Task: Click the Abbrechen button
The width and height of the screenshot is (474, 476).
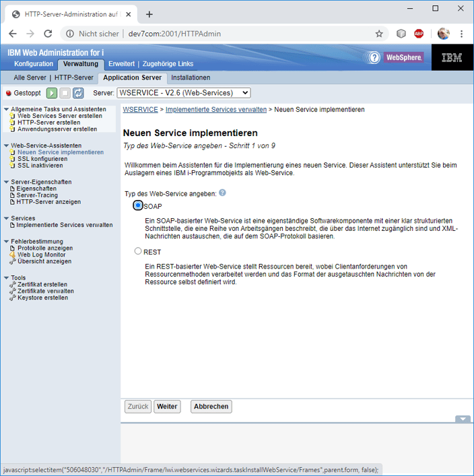Action: [x=211, y=407]
